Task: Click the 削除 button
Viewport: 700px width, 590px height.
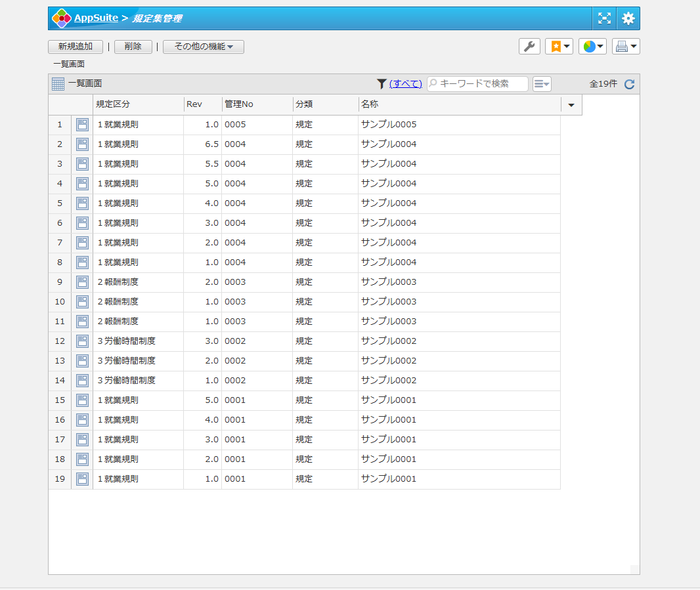Action: click(133, 47)
